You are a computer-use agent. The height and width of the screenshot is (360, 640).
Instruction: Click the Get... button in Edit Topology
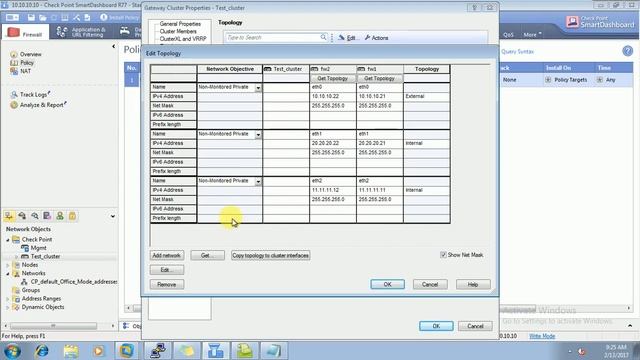tap(207, 255)
